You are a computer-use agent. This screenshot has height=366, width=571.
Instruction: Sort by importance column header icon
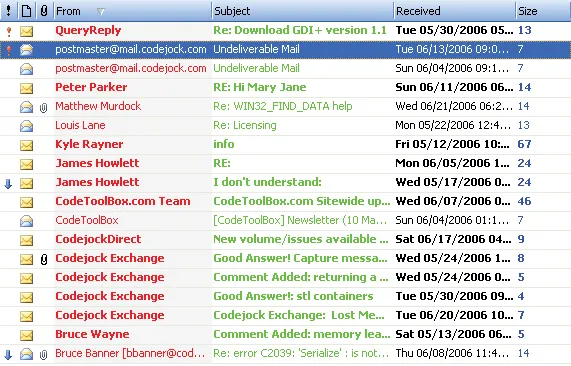coord(9,11)
